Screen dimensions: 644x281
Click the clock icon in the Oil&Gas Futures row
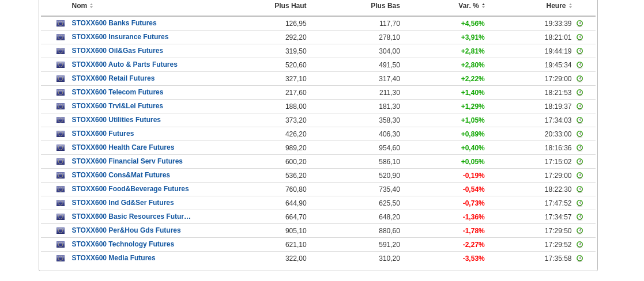pyautogui.click(x=579, y=51)
